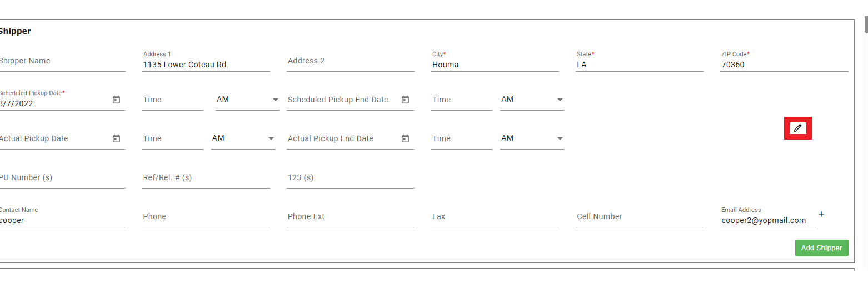Open Actual Pickup End Date calendar
Viewport: 868px width, 287px height.
(x=405, y=138)
